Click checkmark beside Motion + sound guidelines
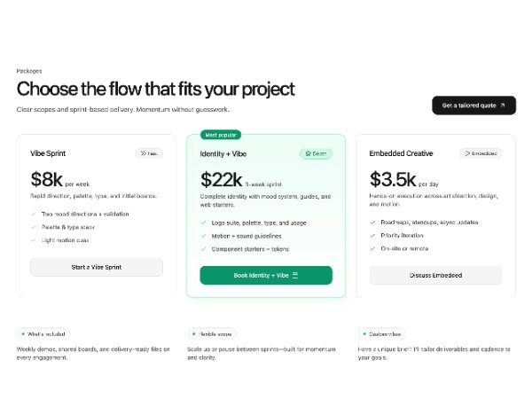This screenshot has width=532, height=399. (x=204, y=236)
